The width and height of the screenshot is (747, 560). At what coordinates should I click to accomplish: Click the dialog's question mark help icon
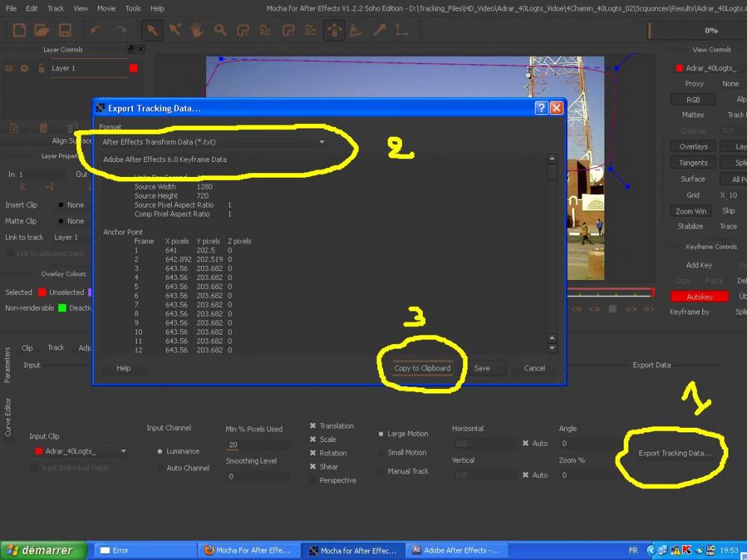[541, 108]
